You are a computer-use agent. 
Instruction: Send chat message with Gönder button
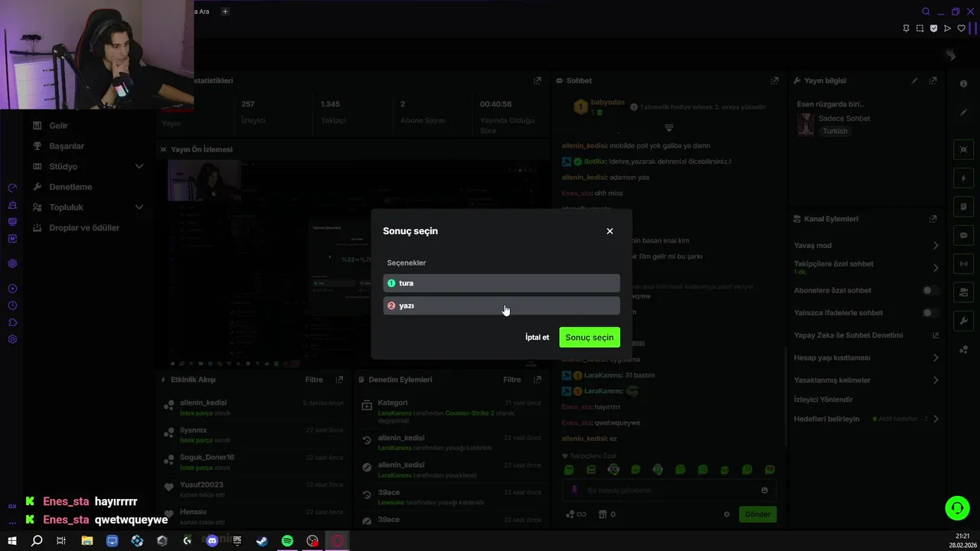(x=757, y=514)
